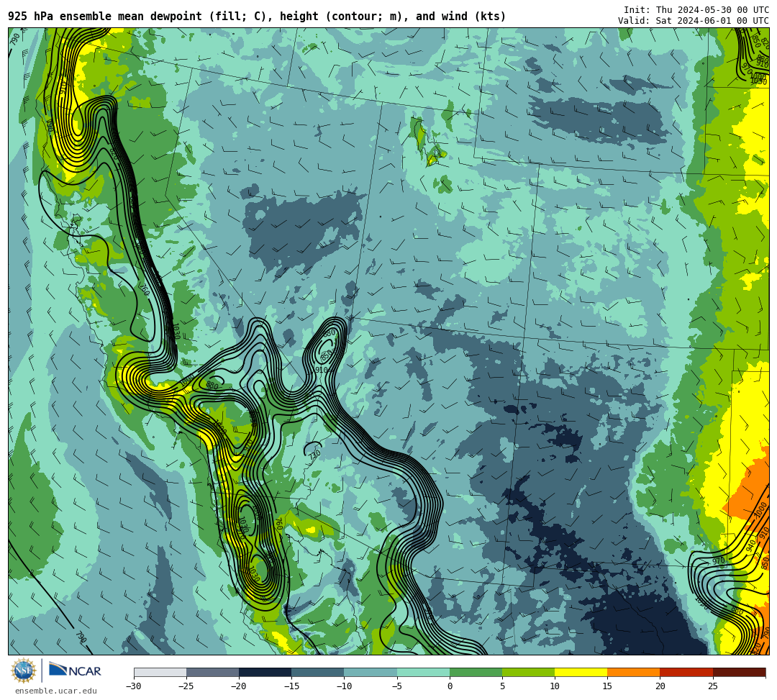Click the -20 to -15 dark navy colorbar segment
Image resolution: width=777 pixels, height=700 pixels.
265,672
